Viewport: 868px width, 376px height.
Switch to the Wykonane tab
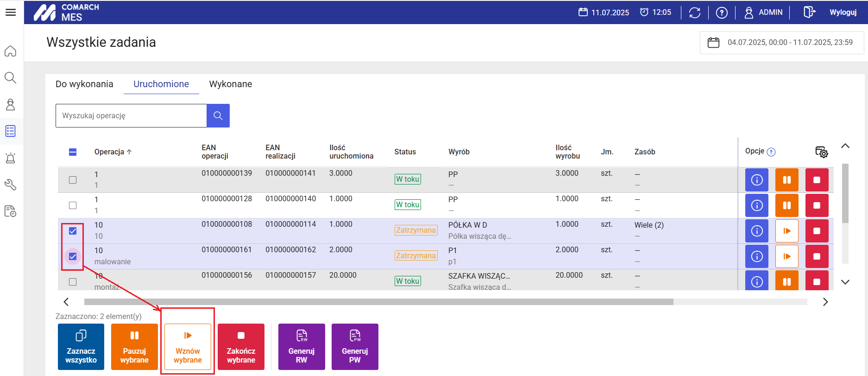click(230, 84)
